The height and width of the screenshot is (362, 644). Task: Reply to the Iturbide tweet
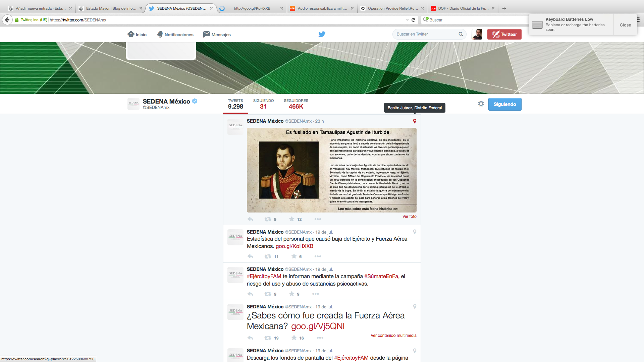(250, 219)
